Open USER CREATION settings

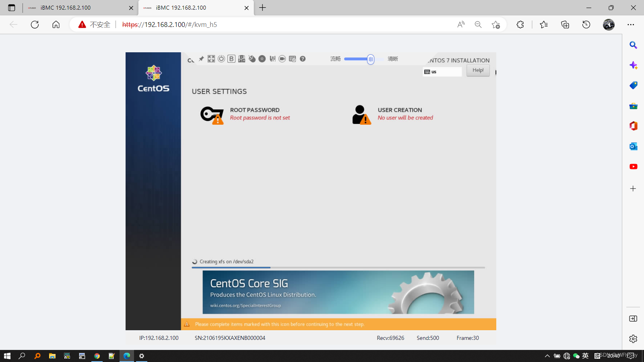pos(393,114)
